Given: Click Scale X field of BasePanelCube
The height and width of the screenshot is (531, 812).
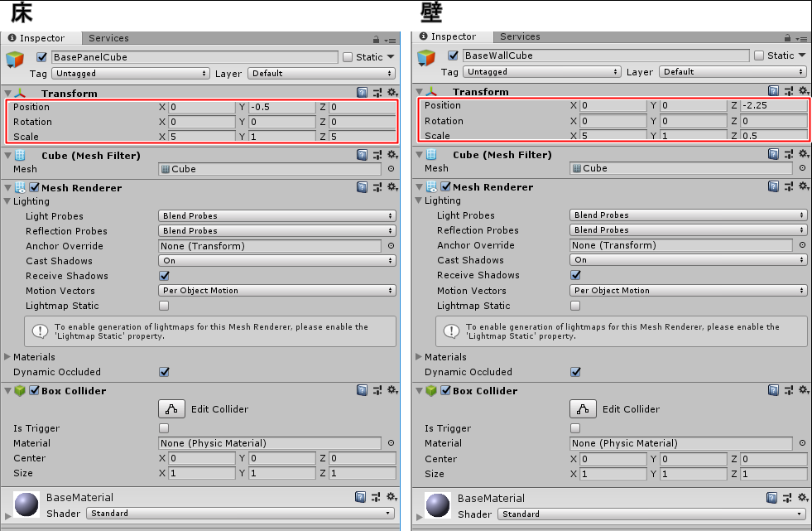Looking at the screenshot, I should (x=201, y=136).
